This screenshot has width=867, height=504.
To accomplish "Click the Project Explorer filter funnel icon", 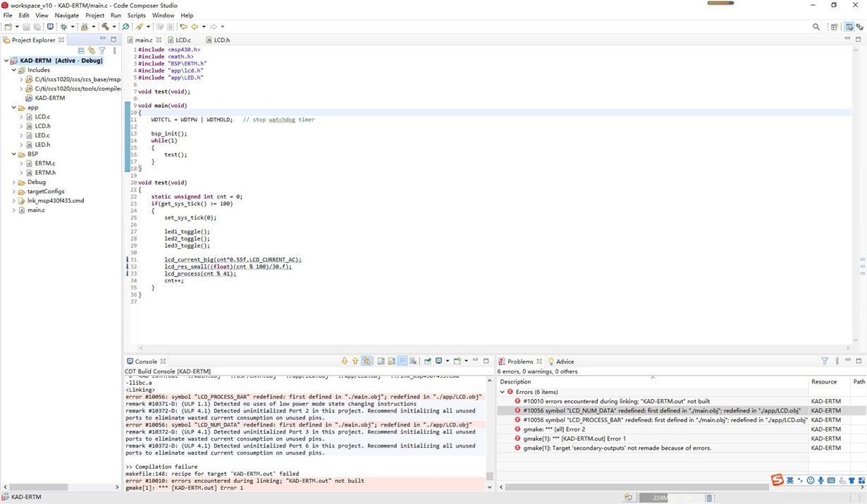I will point(102,51).
